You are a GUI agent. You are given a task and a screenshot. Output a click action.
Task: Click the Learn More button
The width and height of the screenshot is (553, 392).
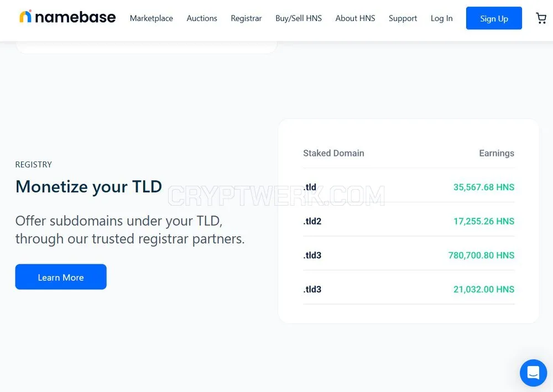tap(61, 277)
